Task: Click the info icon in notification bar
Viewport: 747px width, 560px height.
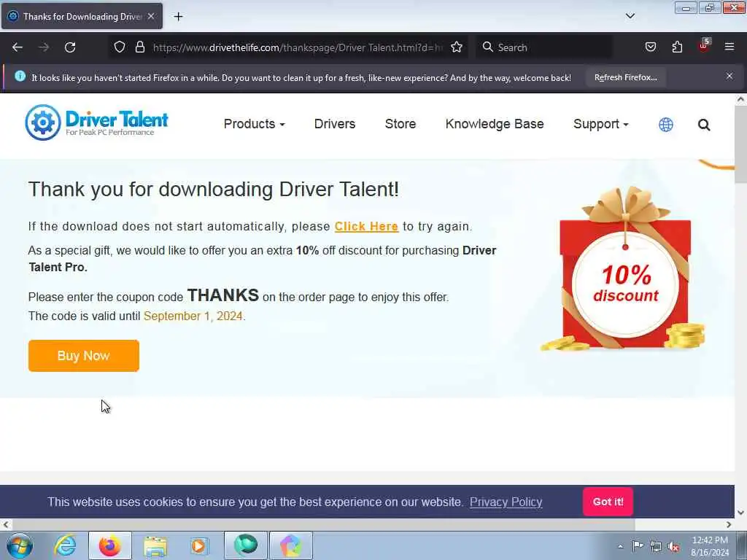Action: [x=20, y=76]
